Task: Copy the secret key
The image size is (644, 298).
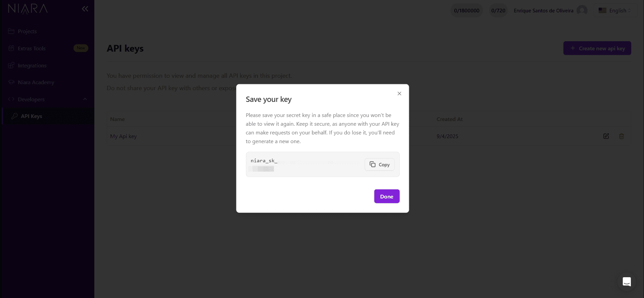Action: point(379,164)
